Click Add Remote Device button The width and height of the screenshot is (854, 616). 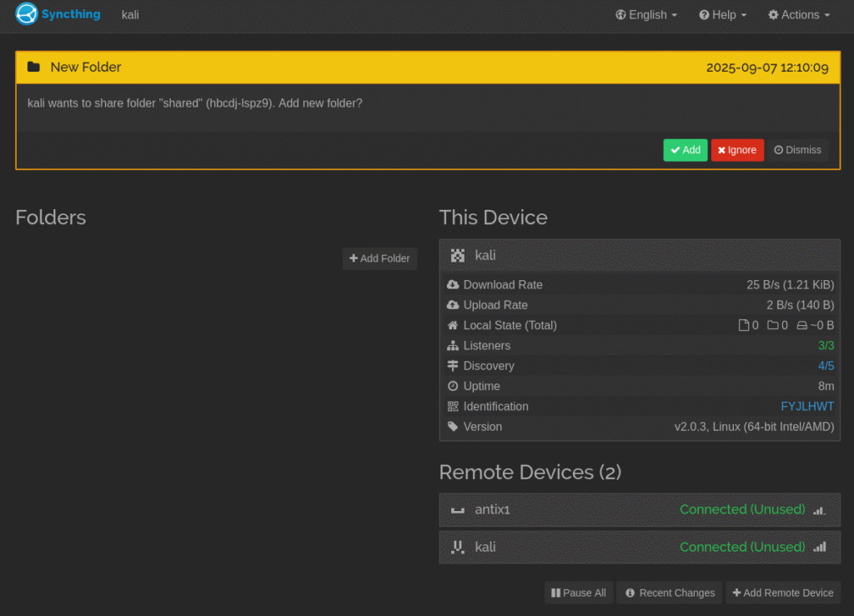[x=782, y=593]
